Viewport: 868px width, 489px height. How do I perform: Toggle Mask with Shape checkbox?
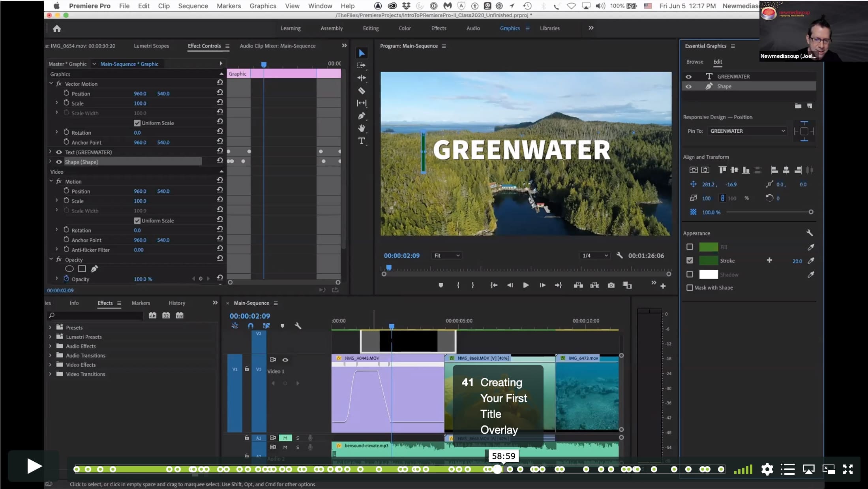point(690,288)
